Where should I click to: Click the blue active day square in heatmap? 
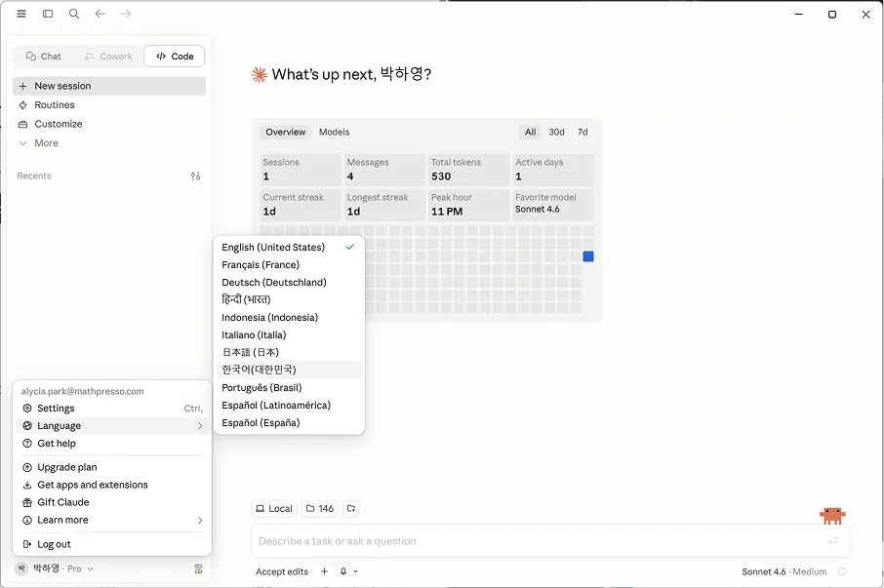[588, 256]
